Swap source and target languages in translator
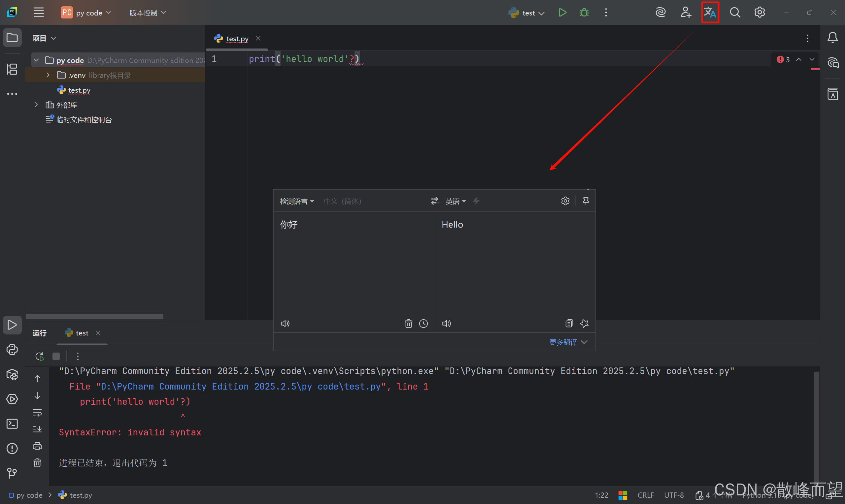The height and width of the screenshot is (504, 845). (435, 201)
